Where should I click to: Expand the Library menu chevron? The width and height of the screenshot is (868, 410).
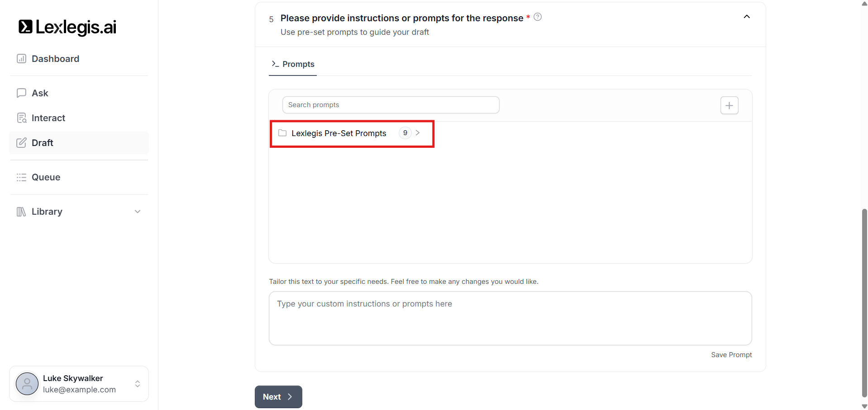tap(138, 212)
